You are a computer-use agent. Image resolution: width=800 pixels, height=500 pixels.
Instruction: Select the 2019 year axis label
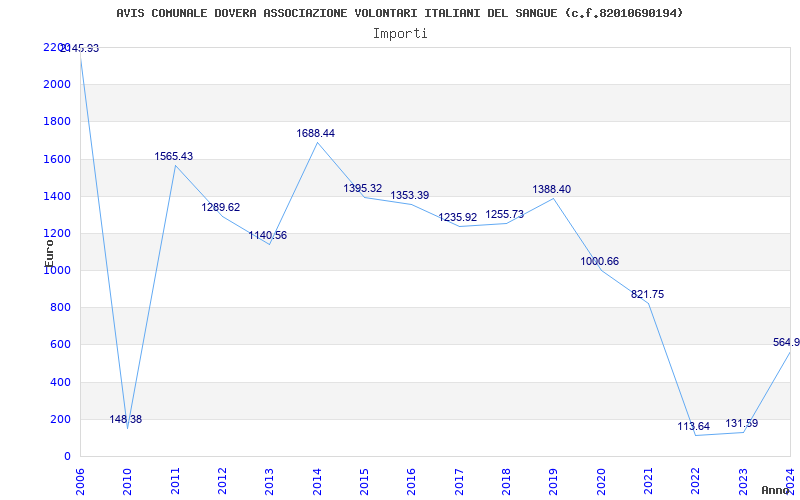click(553, 482)
